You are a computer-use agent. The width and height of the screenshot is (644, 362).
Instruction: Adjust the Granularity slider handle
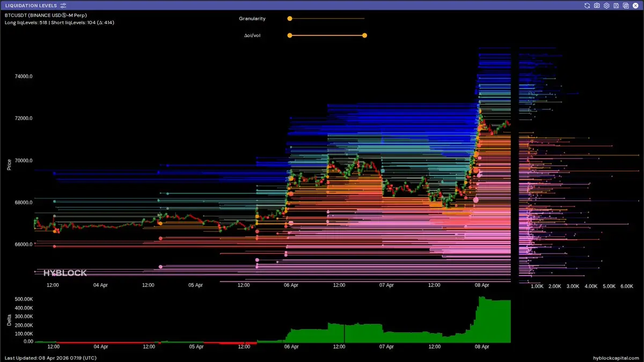pyautogui.click(x=290, y=18)
